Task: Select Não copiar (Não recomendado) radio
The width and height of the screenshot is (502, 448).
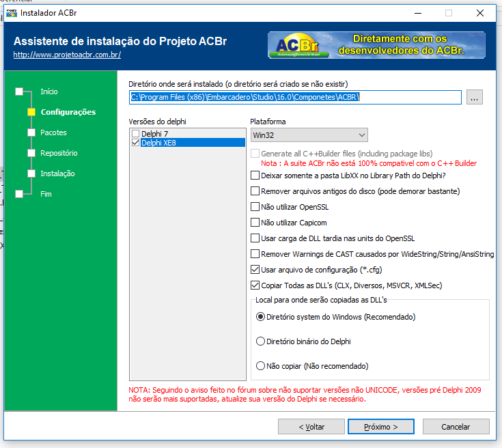Action: point(261,366)
